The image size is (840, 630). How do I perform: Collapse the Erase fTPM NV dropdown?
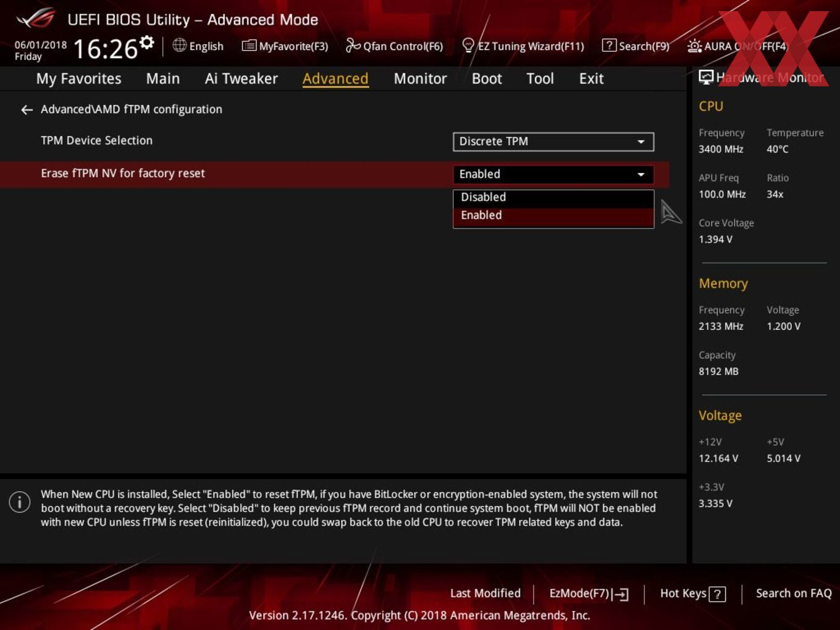tap(553, 174)
